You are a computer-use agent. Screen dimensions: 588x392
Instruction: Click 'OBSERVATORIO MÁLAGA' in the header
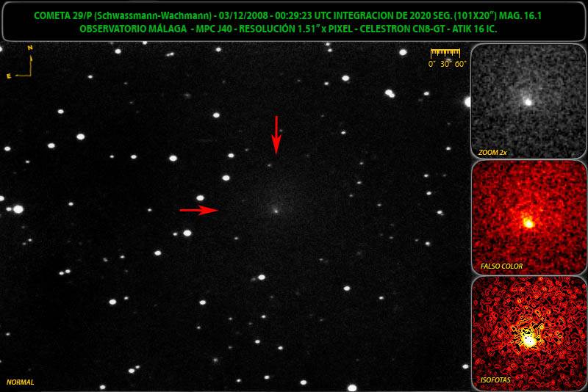(133, 29)
